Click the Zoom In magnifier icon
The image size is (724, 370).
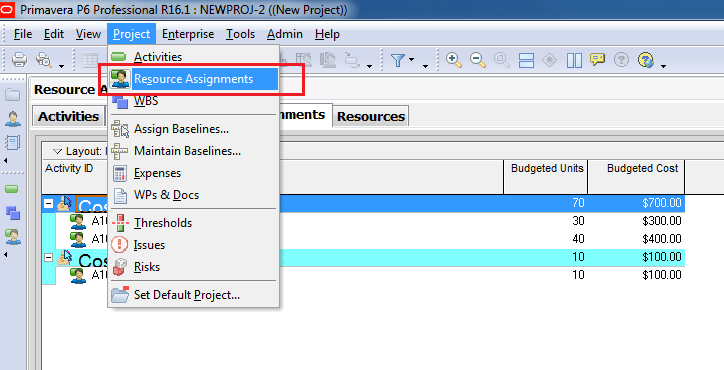tap(454, 60)
